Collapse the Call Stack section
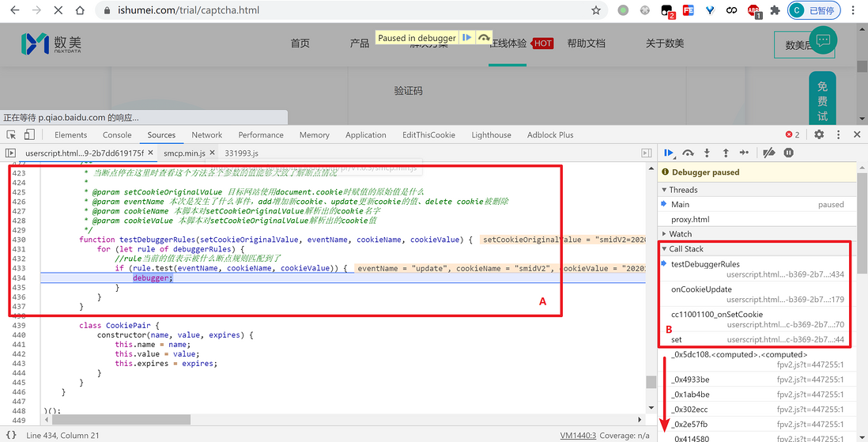The width and height of the screenshot is (868, 442). coord(682,249)
